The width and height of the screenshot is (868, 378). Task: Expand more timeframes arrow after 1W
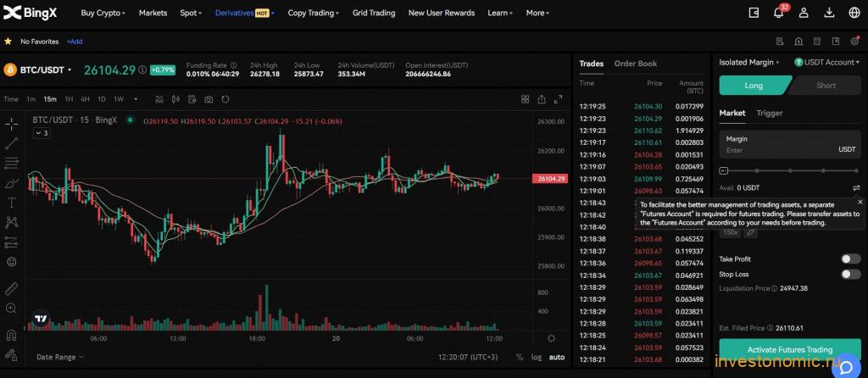coord(136,100)
